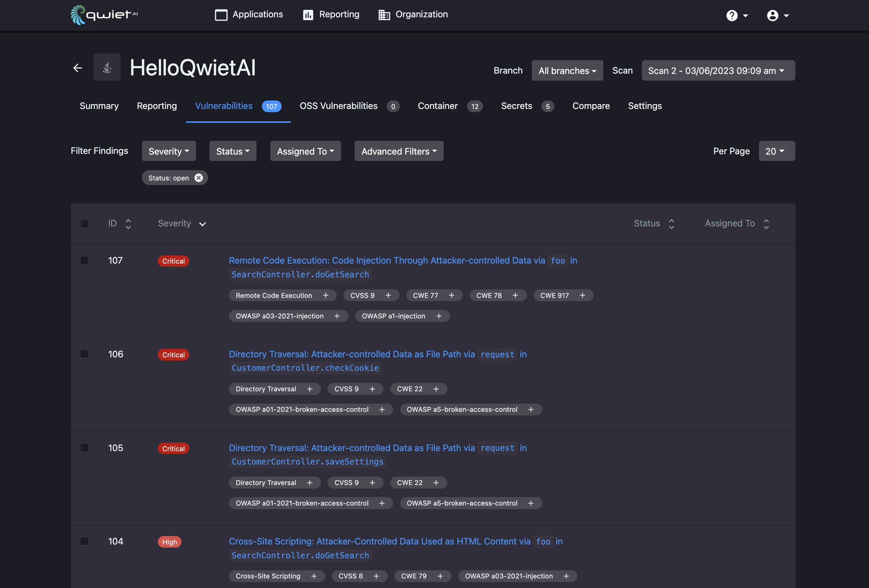Open Cross-Site Scripting finding 104 link

396,548
